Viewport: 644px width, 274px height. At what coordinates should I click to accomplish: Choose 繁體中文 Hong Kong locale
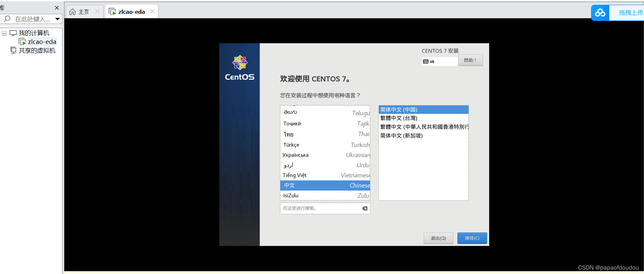(424, 127)
